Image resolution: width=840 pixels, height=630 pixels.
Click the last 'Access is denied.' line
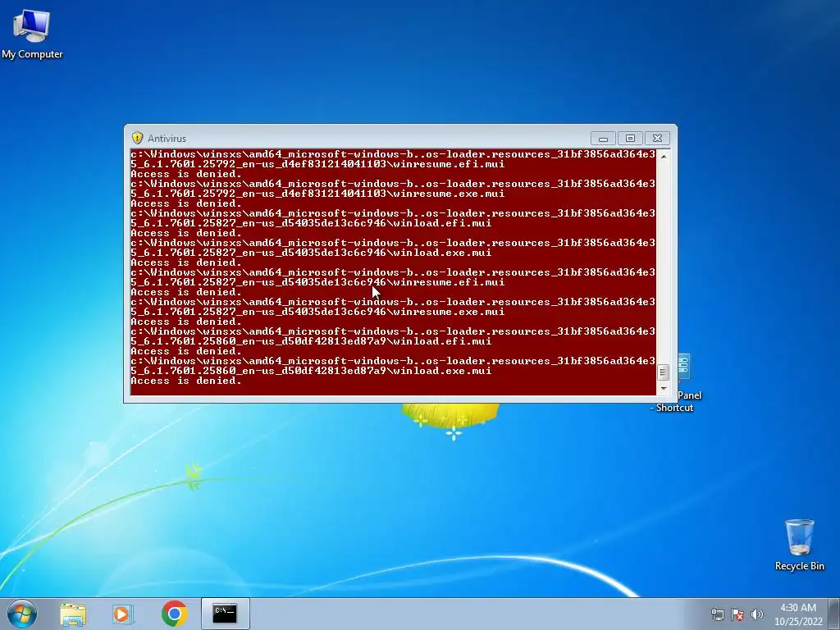186,381
